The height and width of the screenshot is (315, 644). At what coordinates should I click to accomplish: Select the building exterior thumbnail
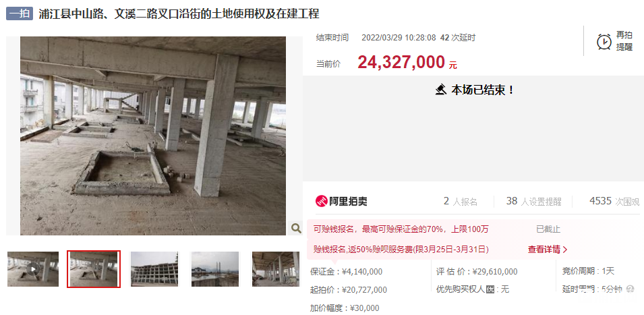tap(154, 269)
